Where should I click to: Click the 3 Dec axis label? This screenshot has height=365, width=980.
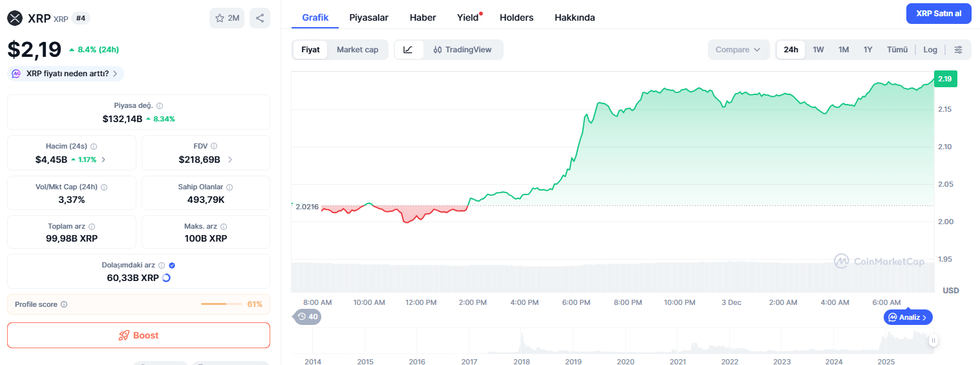tap(731, 302)
